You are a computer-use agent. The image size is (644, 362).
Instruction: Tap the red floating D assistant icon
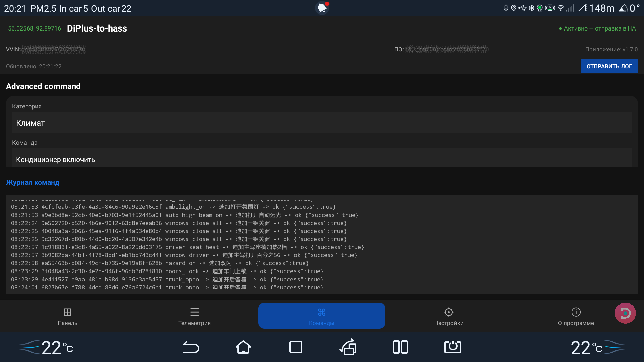(x=625, y=313)
